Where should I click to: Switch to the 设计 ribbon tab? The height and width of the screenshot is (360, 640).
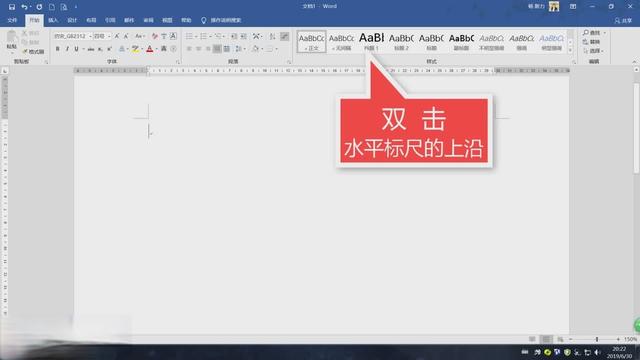click(x=72, y=20)
